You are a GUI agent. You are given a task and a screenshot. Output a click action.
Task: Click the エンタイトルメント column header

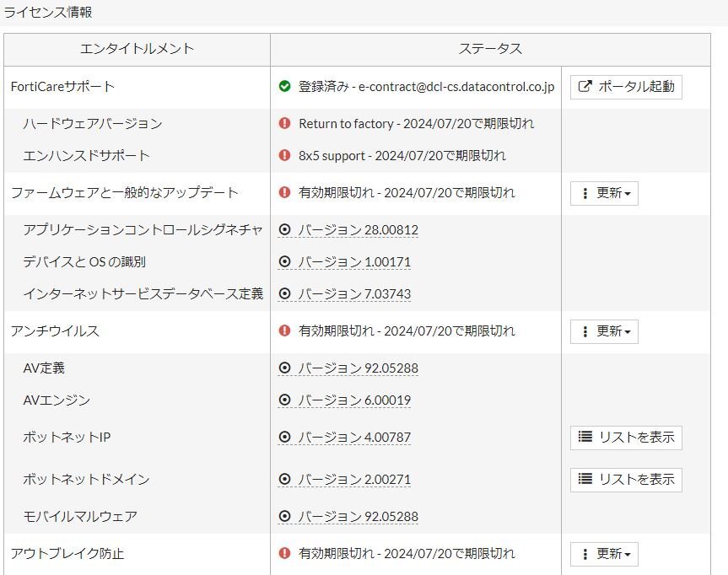[137, 49]
